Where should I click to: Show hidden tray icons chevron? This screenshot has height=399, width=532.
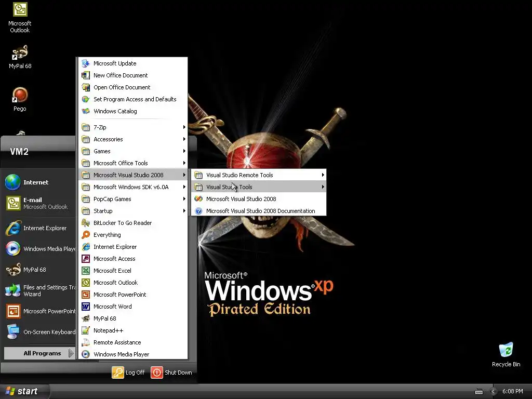[x=493, y=392]
